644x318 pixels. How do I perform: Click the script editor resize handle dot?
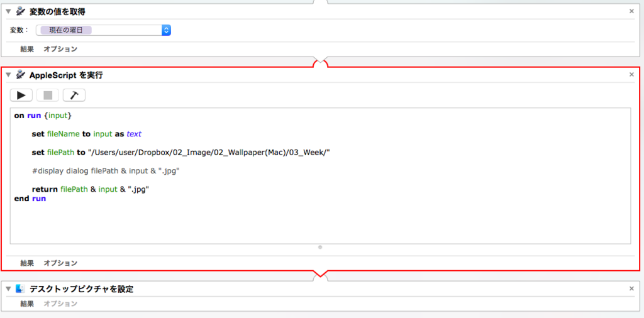click(320, 247)
